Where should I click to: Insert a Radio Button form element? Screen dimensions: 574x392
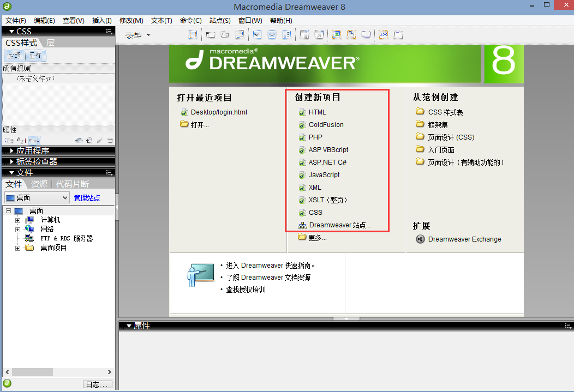(x=272, y=35)
